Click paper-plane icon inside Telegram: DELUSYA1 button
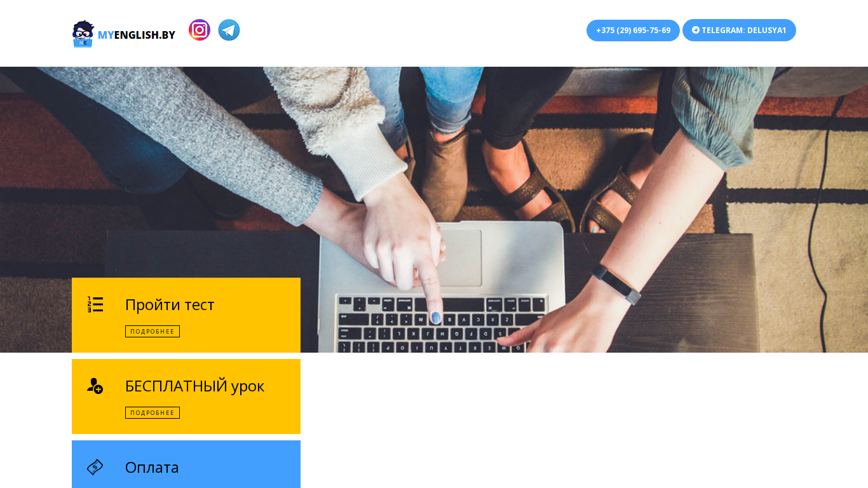This screenshot has width=868, height=488. pyautogui.click(x=696, y=30)
